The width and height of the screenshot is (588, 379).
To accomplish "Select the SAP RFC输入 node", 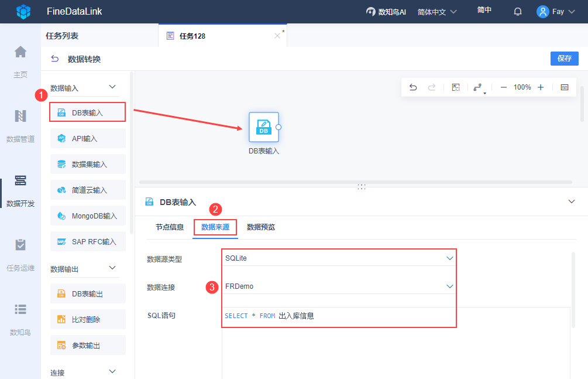I will [87, 241].
